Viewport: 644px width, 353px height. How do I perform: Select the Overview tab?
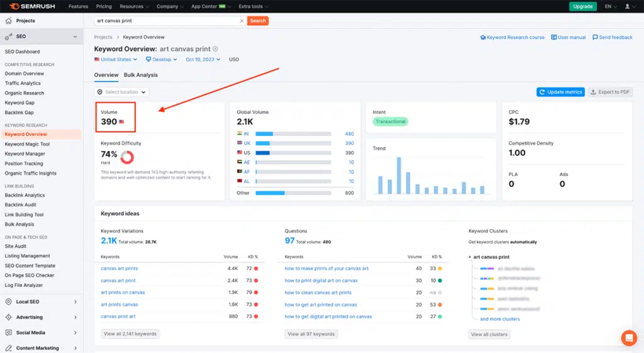pyautogui.click(x=106, y=75)
